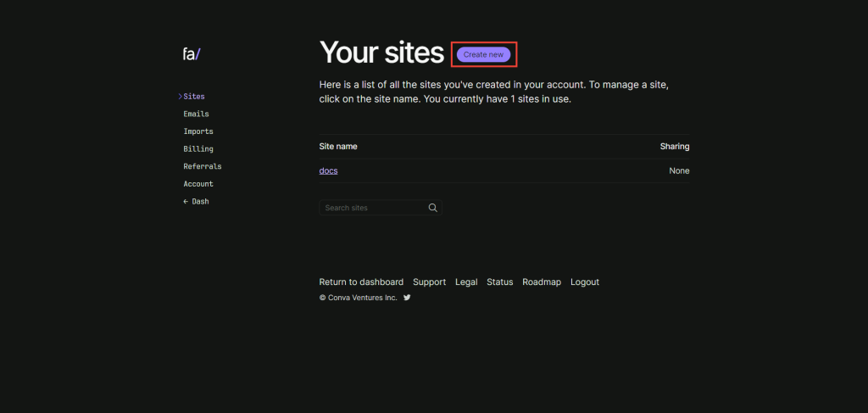Click the Site name column header
868x413 pixels.
point(338,146)
